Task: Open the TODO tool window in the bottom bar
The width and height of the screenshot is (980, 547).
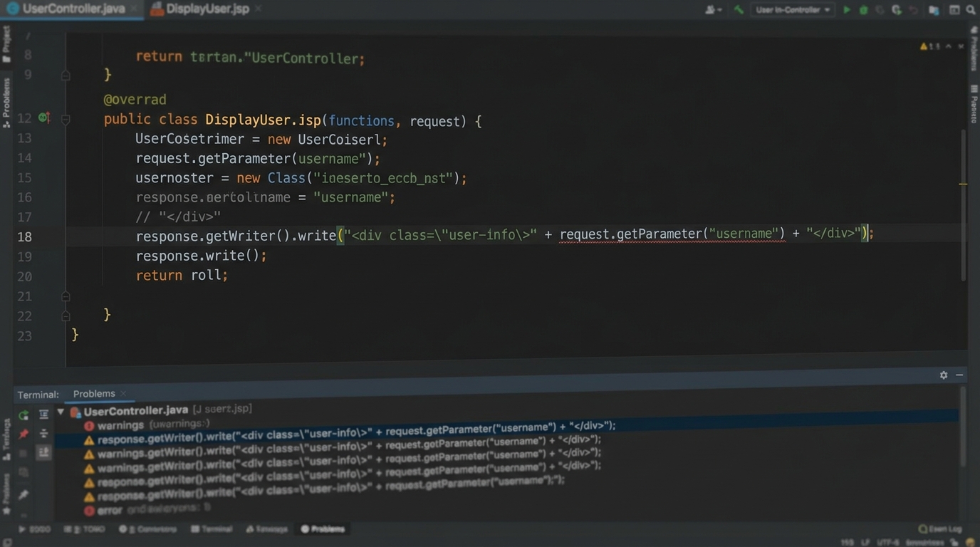Action: 84,529
